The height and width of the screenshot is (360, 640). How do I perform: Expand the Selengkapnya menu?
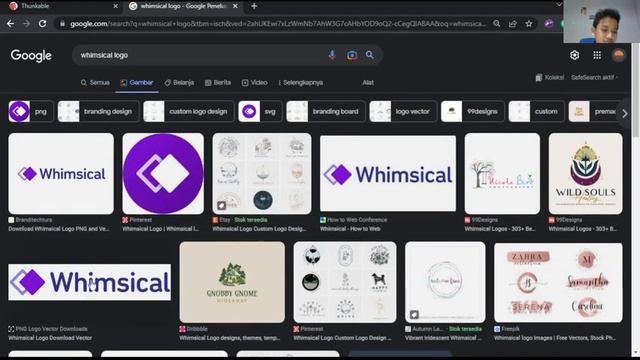(x=301, y=82)
